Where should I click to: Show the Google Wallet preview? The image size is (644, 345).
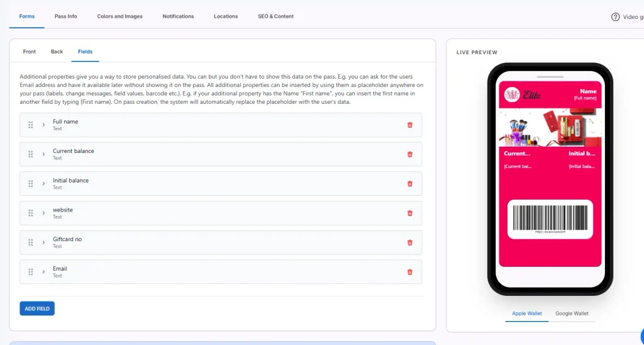572,314
